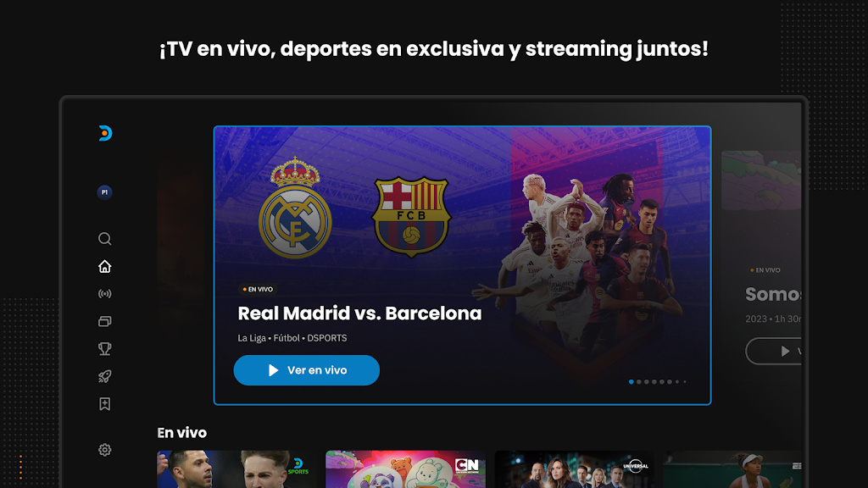Go to Home via house icon
The width and height of the screenshot is (868, 488).
click(x=104, y=266)
